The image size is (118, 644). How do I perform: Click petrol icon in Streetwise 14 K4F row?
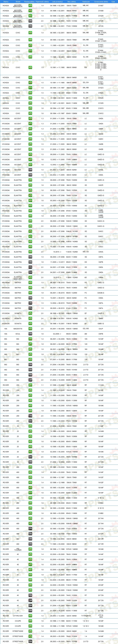pyautogui.click(x=30, y=636)
